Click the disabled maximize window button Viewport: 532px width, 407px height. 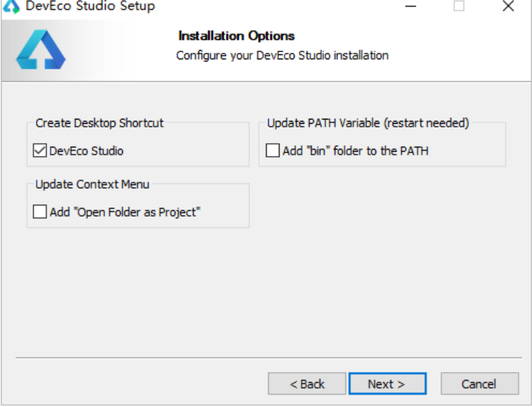459,6
